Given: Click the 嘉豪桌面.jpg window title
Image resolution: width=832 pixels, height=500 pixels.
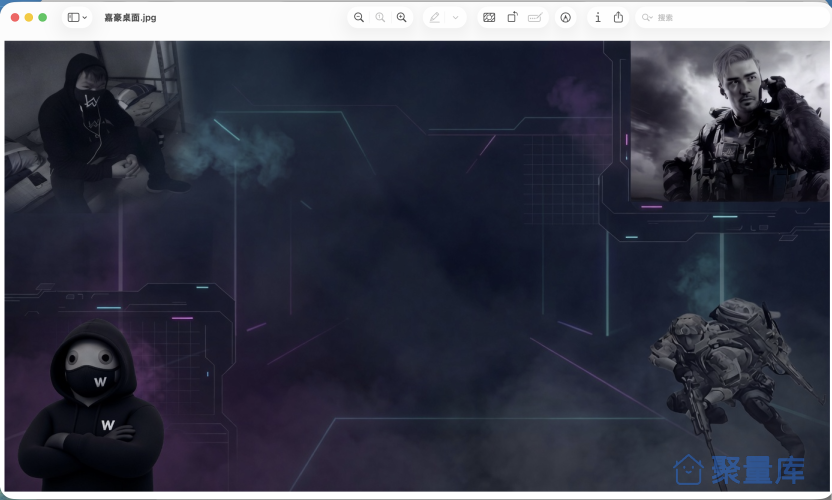Looking at the screenshot, I should (x=130, y=18).
